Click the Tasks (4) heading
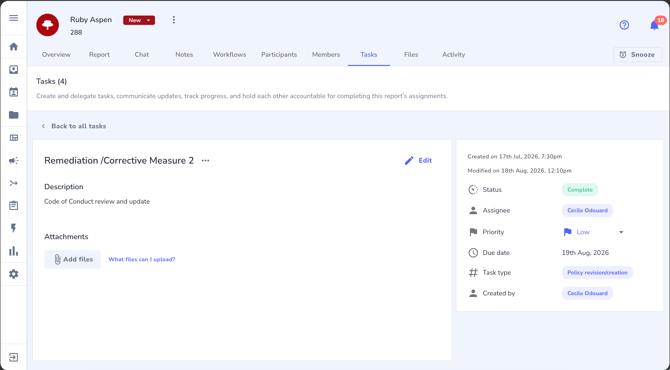 [x=52, y=81]
